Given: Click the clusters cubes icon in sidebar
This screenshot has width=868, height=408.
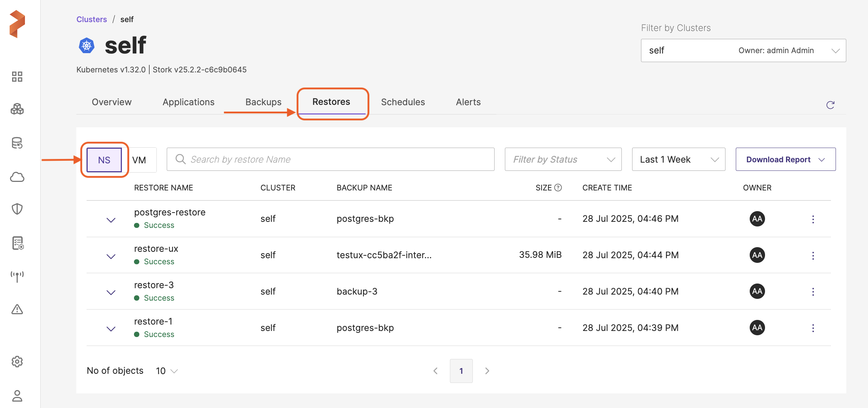Looking at the screenshot, I should (x=17, y=109).
